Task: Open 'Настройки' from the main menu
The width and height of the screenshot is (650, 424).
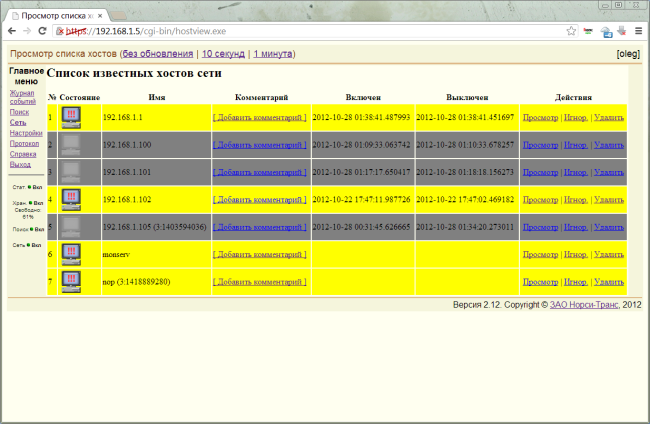Action: [26, 133]
